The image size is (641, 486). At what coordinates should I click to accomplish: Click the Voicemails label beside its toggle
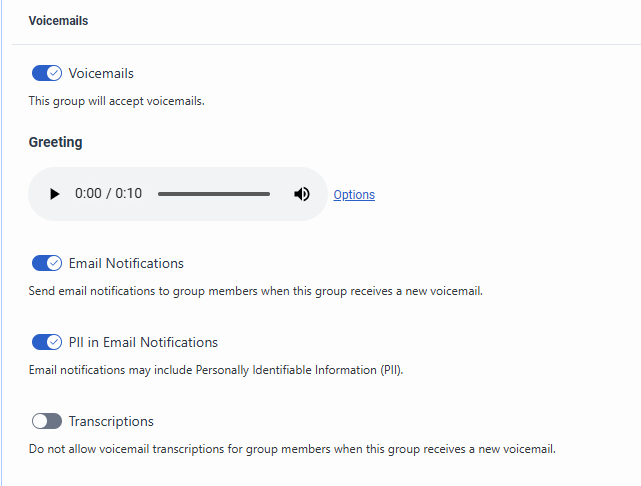coord(101,73)
